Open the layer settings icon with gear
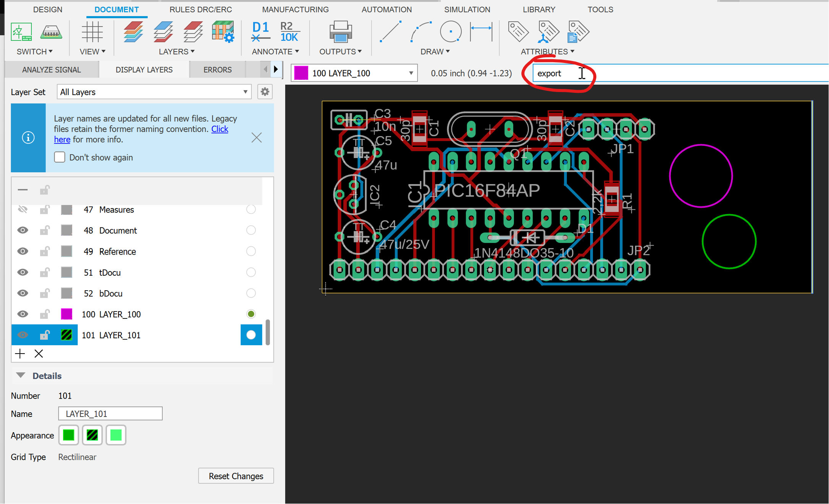Viewport: 829px width, 504px height. 223,32
